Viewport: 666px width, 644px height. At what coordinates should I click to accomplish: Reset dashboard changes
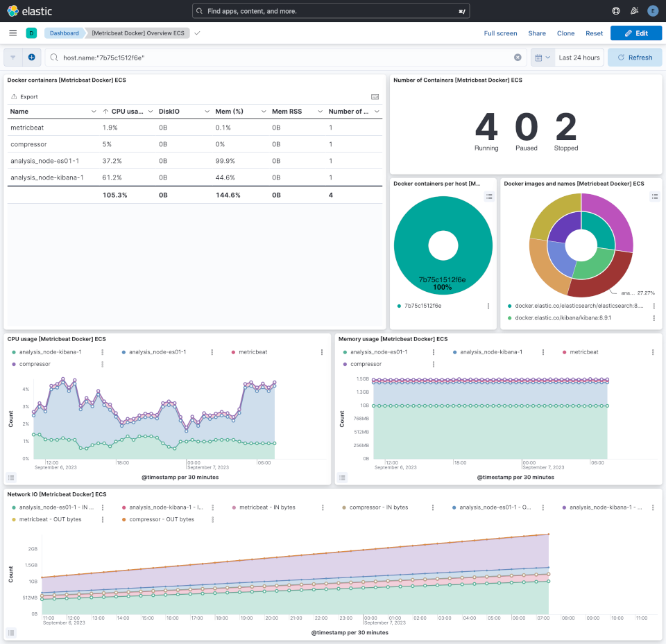[x=595, y=33]
